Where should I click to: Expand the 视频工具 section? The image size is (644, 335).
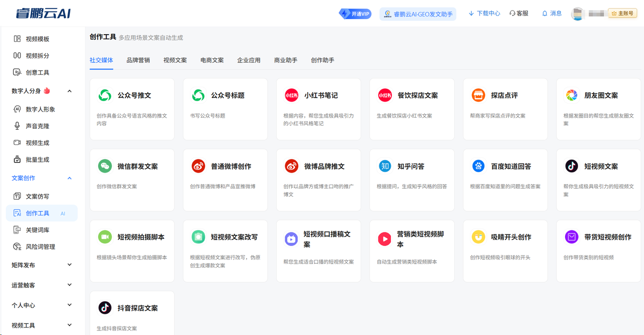pyautogui.click(x=69, y=325)
